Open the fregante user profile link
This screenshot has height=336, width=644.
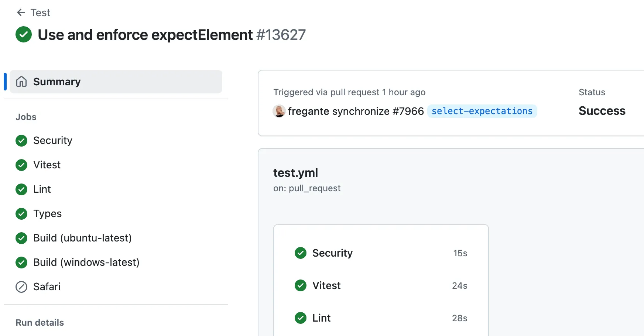coord(308,111)
